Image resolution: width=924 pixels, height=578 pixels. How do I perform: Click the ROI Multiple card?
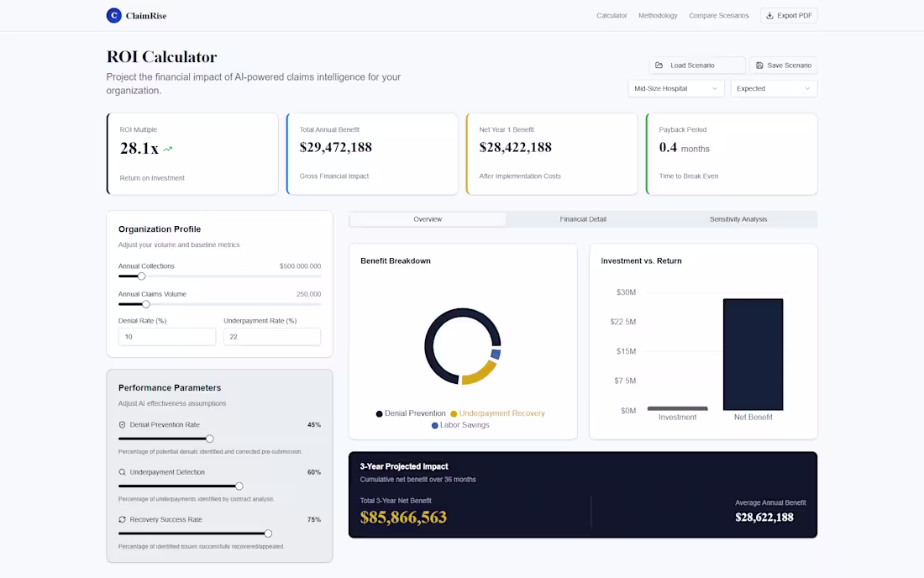coord(192,154)
